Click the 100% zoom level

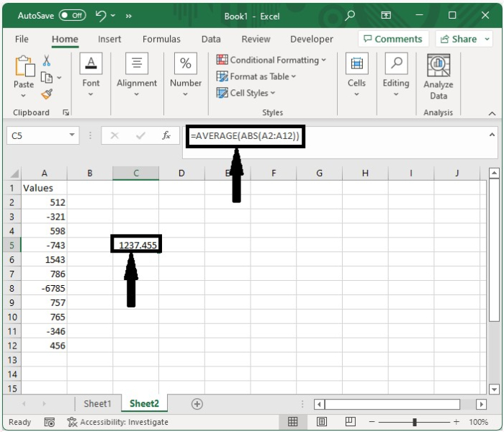478,422
